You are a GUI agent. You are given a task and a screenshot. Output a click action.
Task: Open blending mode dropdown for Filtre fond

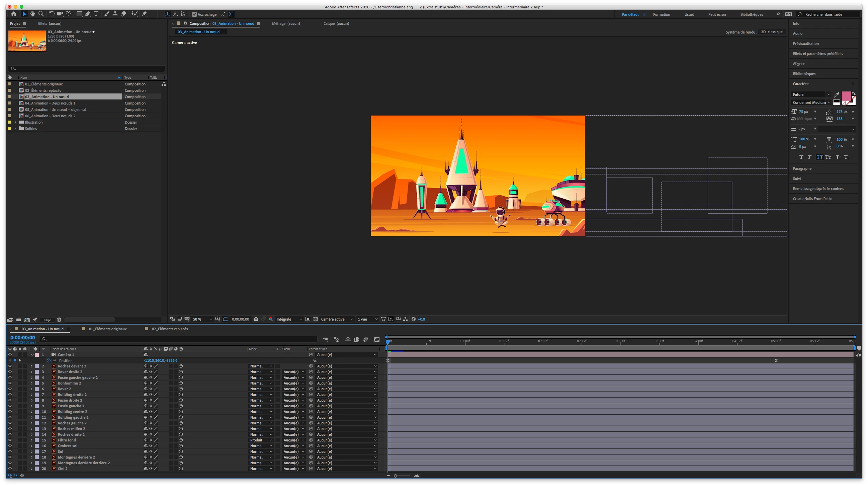point(261,440)
